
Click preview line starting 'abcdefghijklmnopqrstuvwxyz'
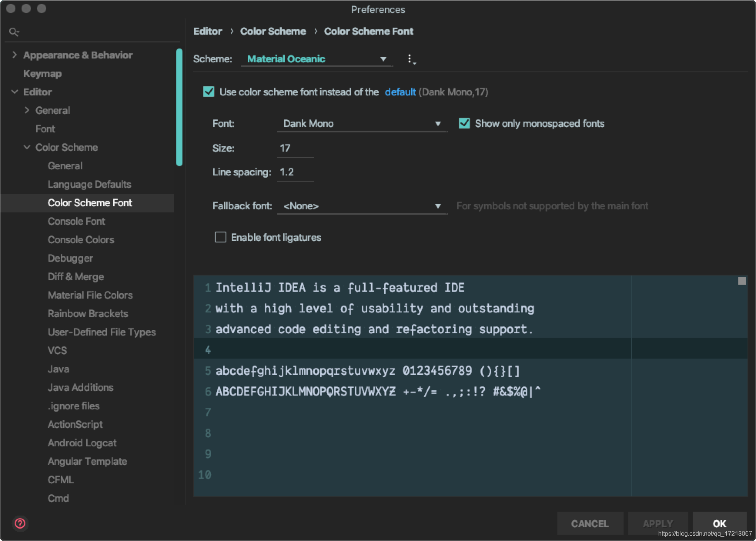(368, 371)
